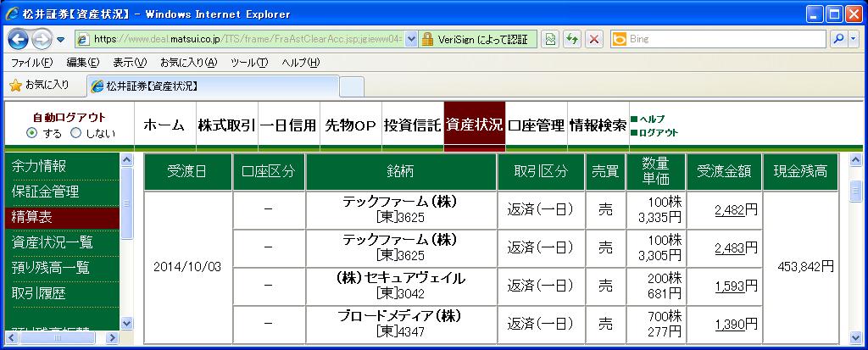This screenshot has width=868, height=350.
Task: Select auto logout しない radio button
Action: 75,133
